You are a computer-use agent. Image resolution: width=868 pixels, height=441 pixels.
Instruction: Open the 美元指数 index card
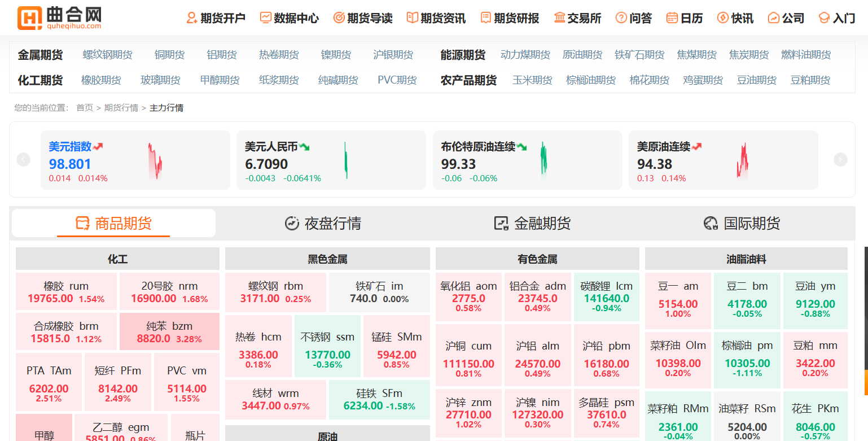tap(135, 160)
